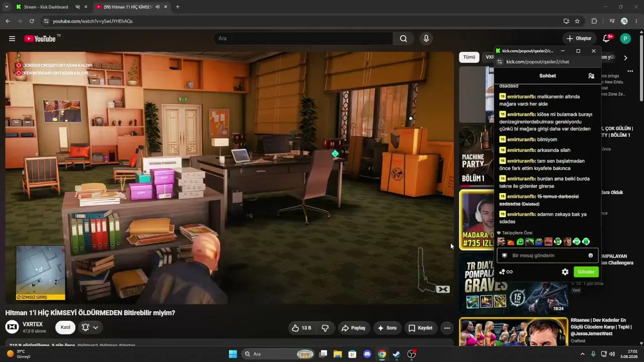Open VXRTEX channel name link
The width and height of the screenshot is (644, 362).
pos(33,324)
